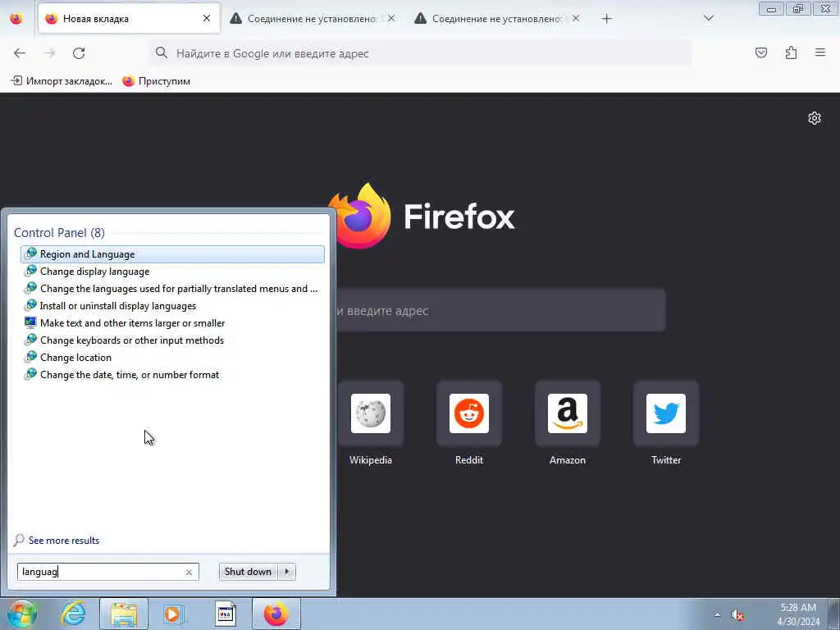Clear the Start menu search text

click(189, 572)
